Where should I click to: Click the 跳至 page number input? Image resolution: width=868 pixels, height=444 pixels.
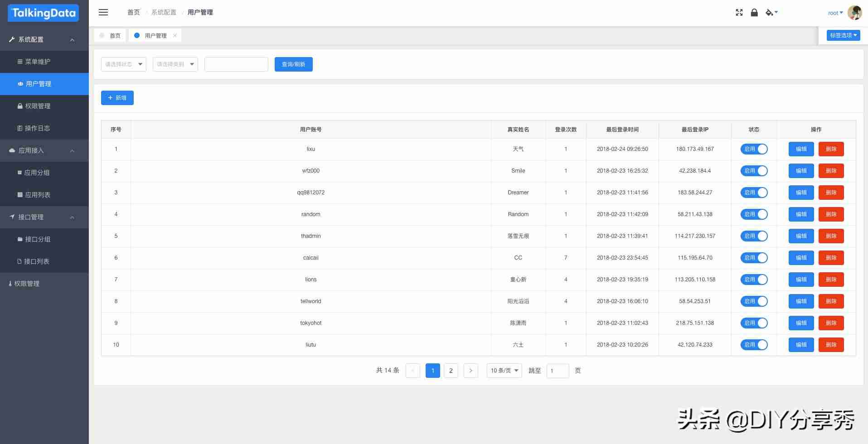(x=558, y=371)
